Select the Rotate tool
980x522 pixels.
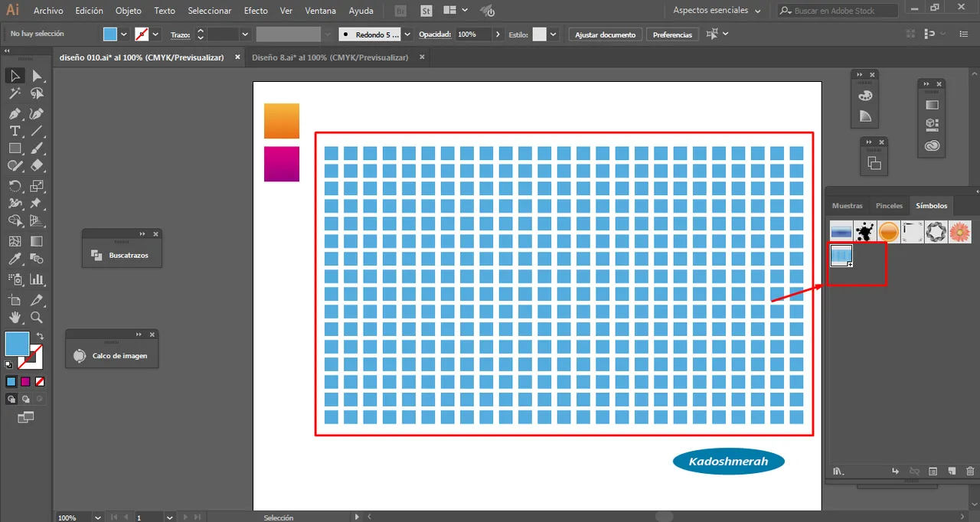coord(15,186)
